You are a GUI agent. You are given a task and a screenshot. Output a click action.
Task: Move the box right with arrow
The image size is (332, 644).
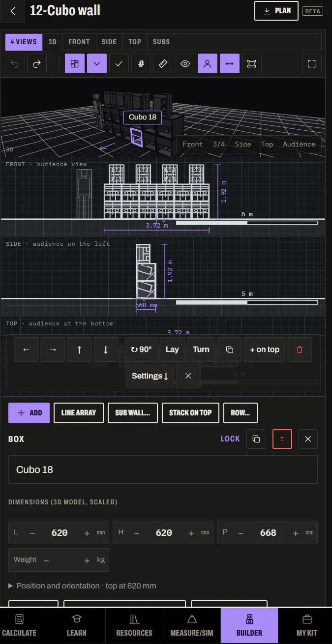point(53,350)
